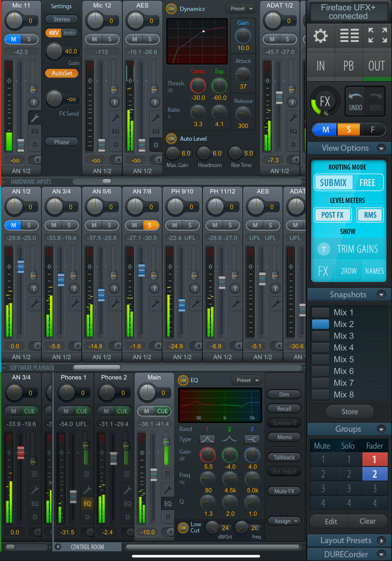Click the channel layout list icon

[349, 36]
